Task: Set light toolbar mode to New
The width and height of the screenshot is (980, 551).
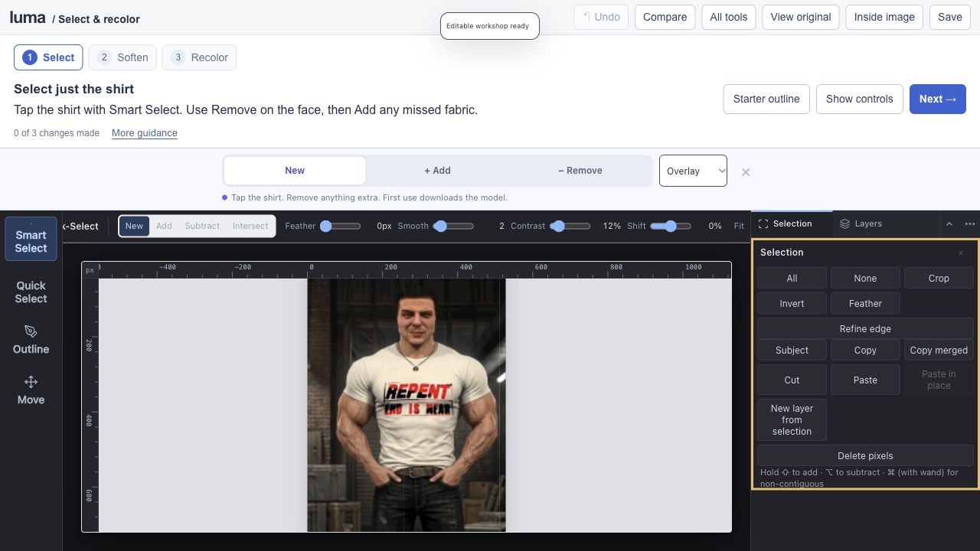Action: click(x=295, y=171)
